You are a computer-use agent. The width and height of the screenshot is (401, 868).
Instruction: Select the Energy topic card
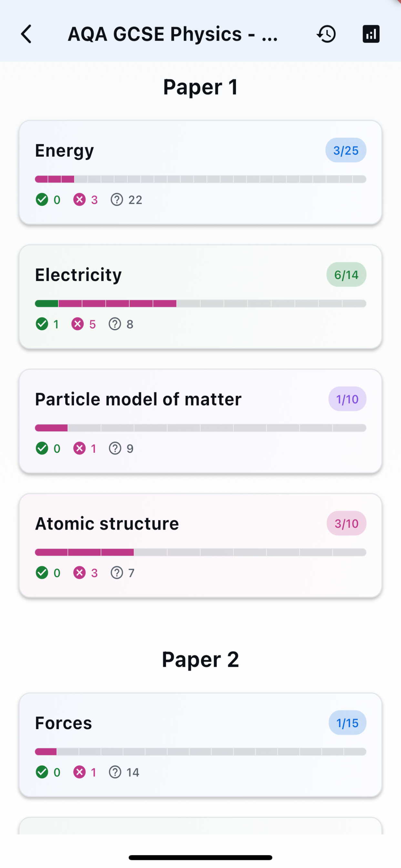[200, 171]
